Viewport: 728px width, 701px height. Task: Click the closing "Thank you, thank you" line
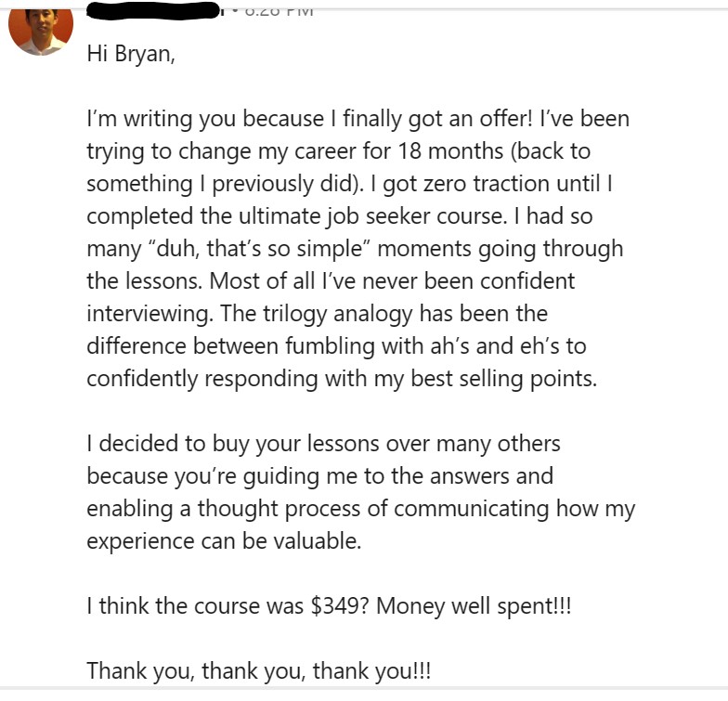click(x=258, y=671)
